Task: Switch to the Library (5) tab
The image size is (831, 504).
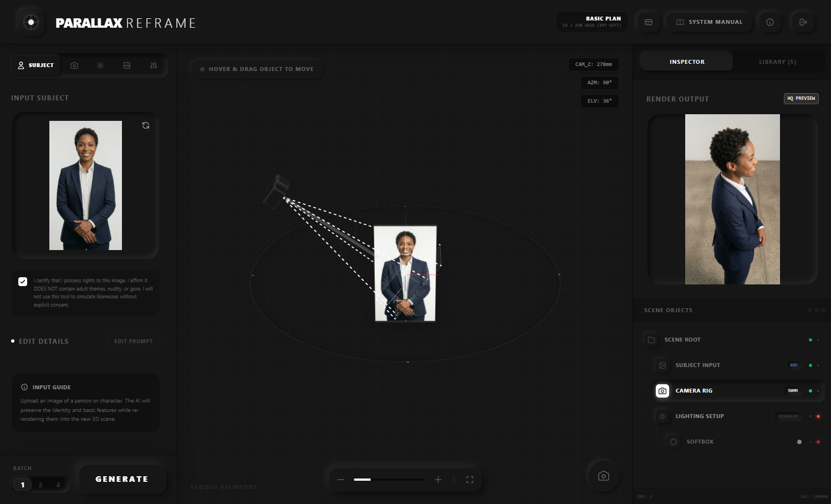Action: 777,62
